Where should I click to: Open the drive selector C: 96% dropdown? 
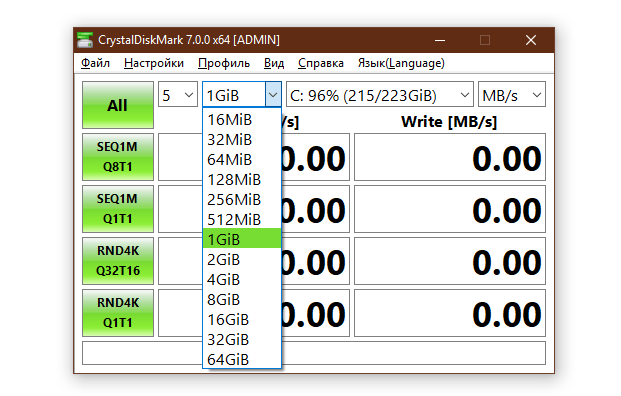coord(379,94)
